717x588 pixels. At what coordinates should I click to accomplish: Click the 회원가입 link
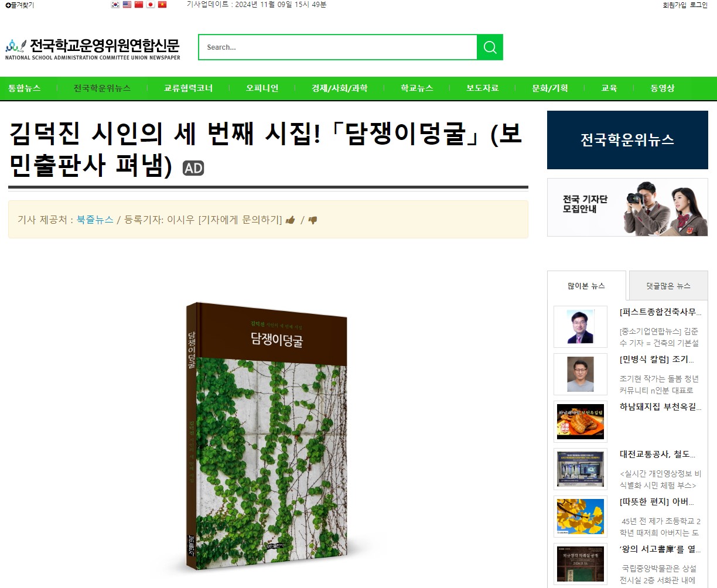[674, 5]
